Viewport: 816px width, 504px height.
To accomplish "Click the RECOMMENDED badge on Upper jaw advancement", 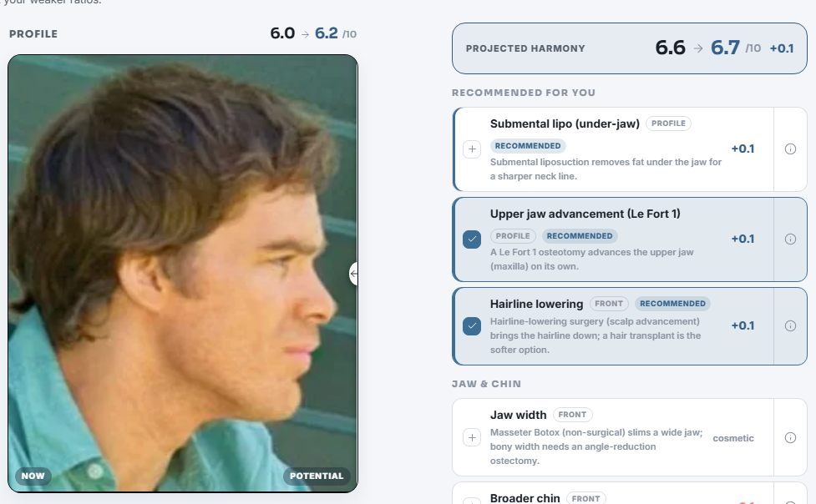I will [x=580, y=235].
